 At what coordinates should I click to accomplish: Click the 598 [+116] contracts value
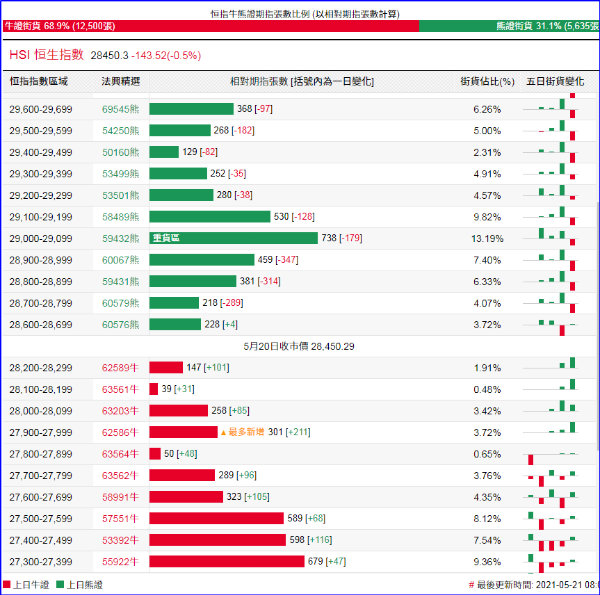pyautogui.click(x=311, y=540)
